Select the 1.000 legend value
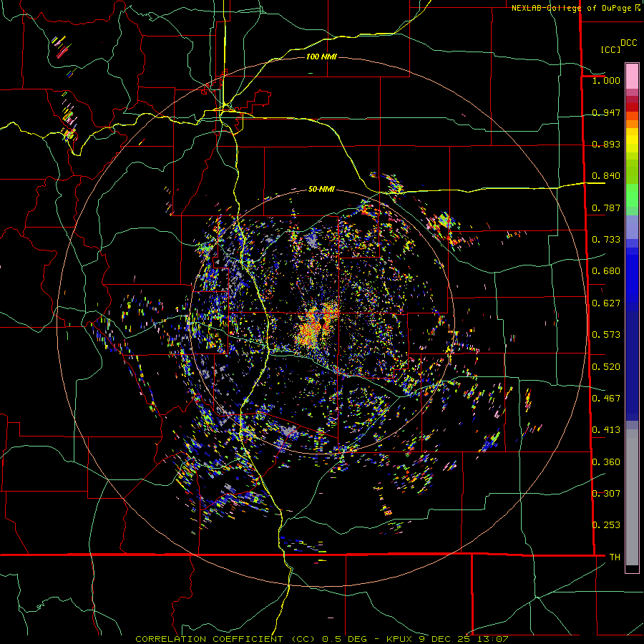 [x=606, y=81]
